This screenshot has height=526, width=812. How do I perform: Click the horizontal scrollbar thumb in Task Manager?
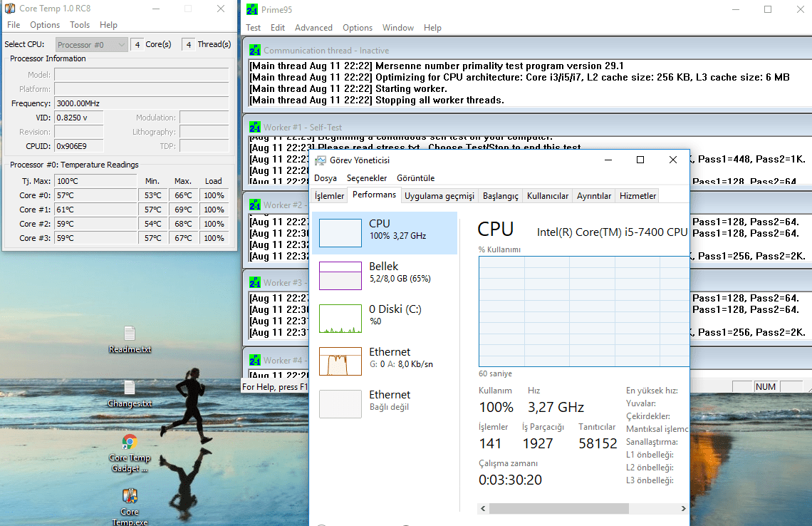[558, 508]
